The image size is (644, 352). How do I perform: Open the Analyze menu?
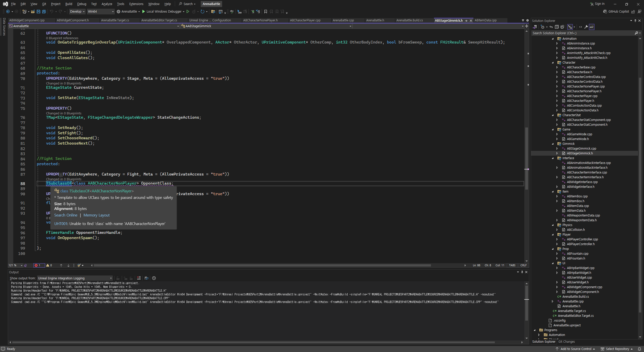pos(107,4)
